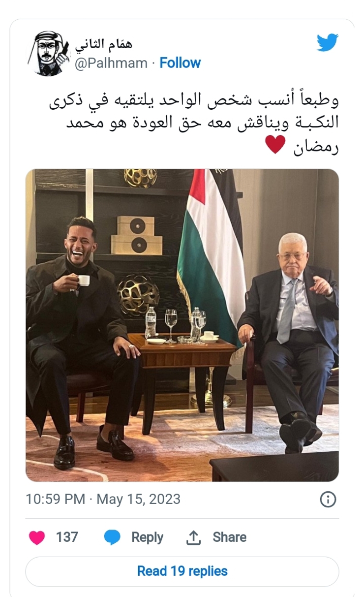Open the Twitter info circle icon

(x=328, y=500)
